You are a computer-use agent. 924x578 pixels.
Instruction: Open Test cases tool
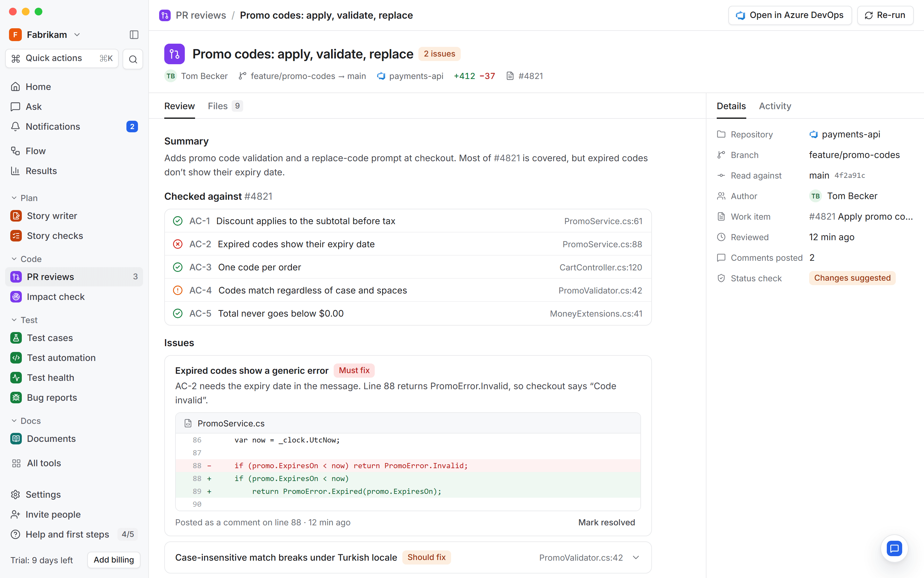[x=74, y=338]
